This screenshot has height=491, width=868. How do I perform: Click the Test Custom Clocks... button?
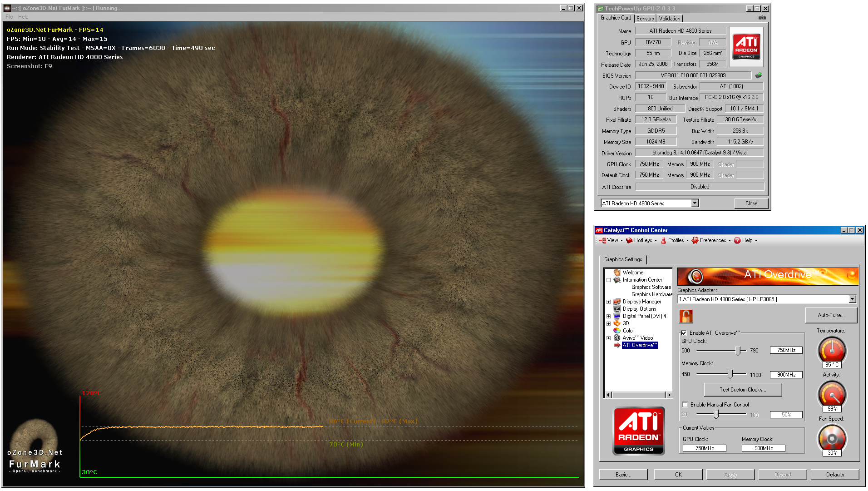[x=743, y=390]
